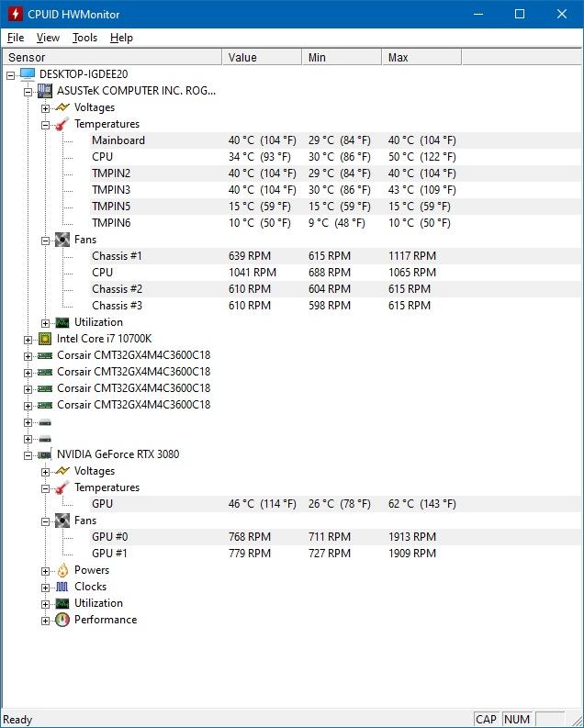Open the Tools menu
Image resolution: width=584 pixels, height=728 pixels.
[84, 38]
